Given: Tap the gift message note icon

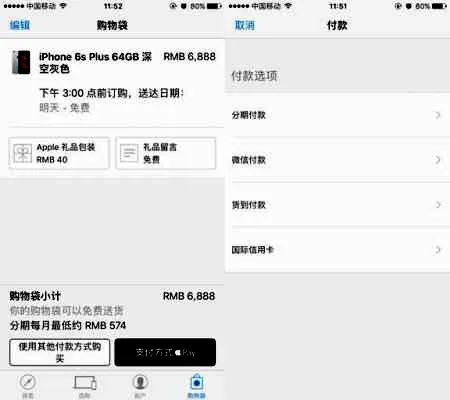Looking at the screenshot, I should (129, 153).
